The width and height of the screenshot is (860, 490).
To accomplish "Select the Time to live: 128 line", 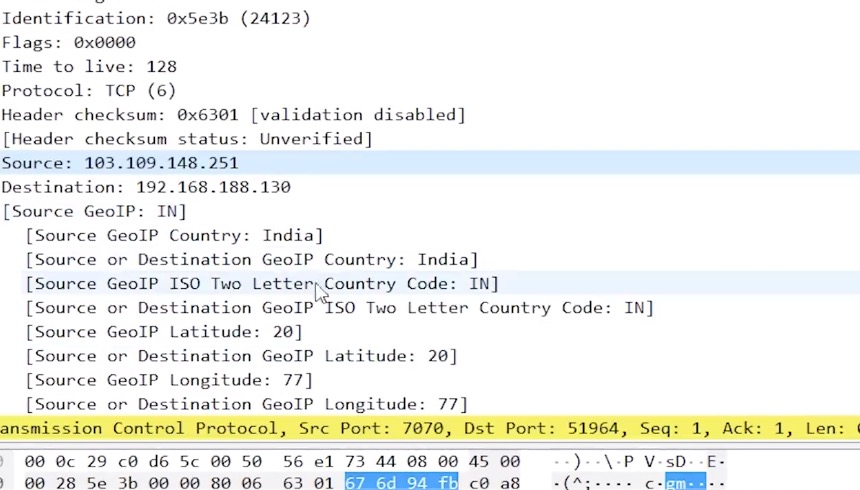I will tap(88, 66).
